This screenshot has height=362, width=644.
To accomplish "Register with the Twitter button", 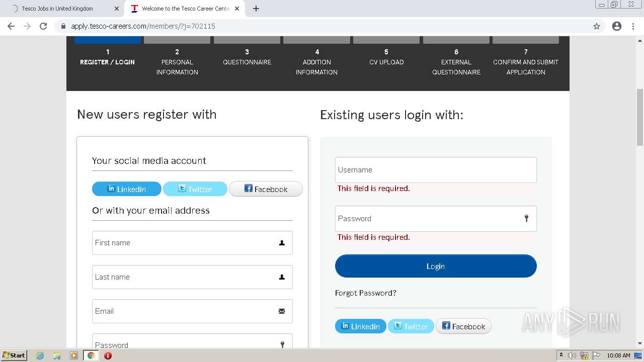I will [x=195, y=189].
